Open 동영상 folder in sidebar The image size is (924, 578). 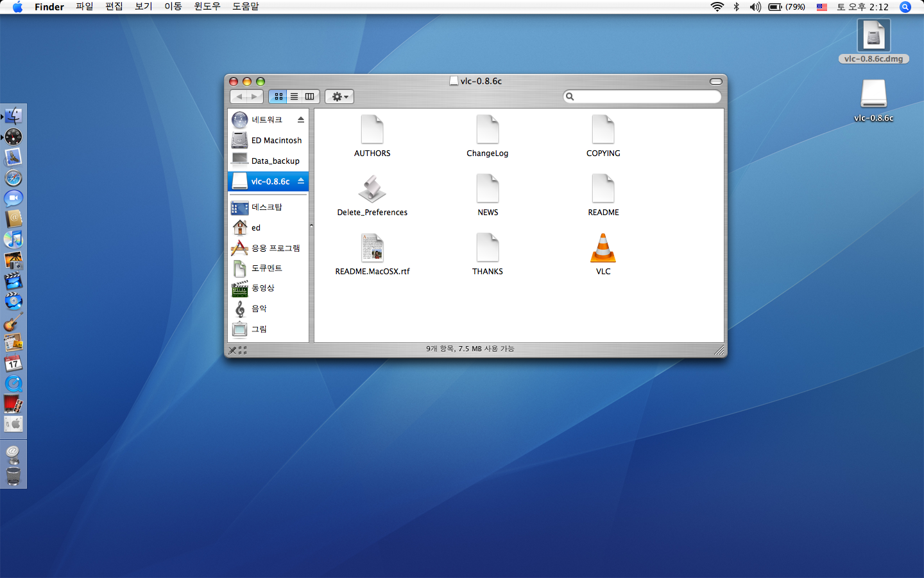[268, 288]
